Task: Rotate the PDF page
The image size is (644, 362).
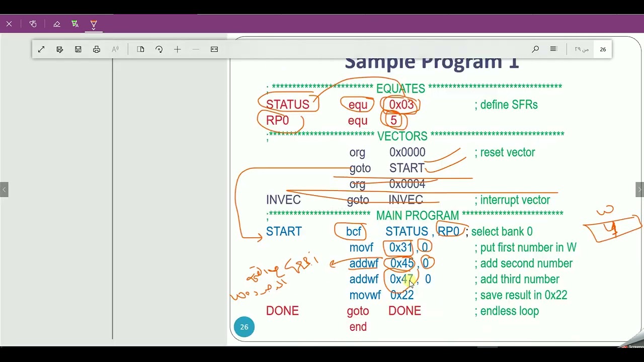Action: pos(159,49)
